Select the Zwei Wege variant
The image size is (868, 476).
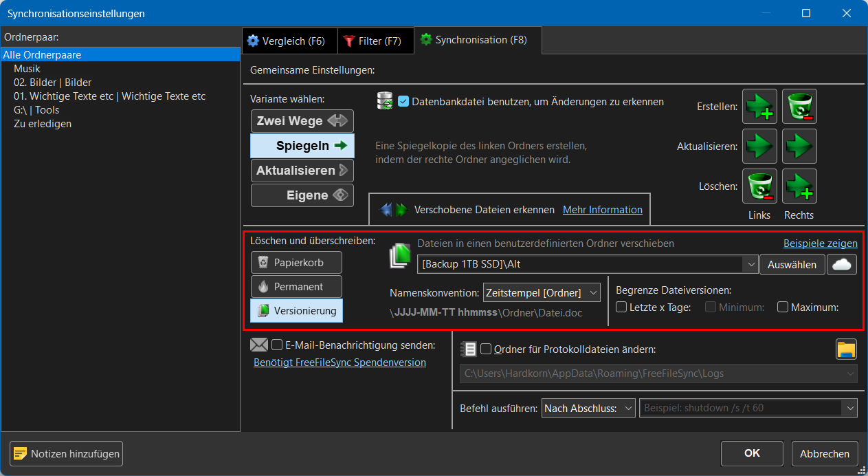click(x=302, y=121)
